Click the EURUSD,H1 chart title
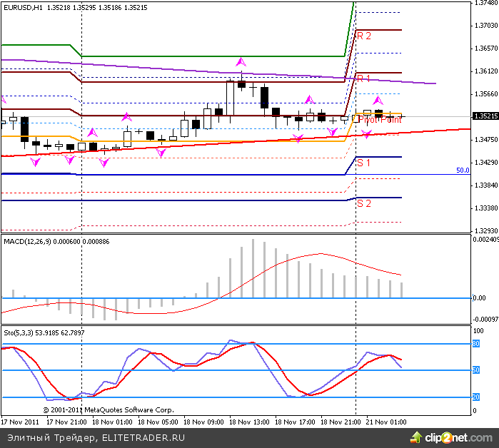This screenshot has width=499, height=448. pyautogui.click(x=19, y=7)
